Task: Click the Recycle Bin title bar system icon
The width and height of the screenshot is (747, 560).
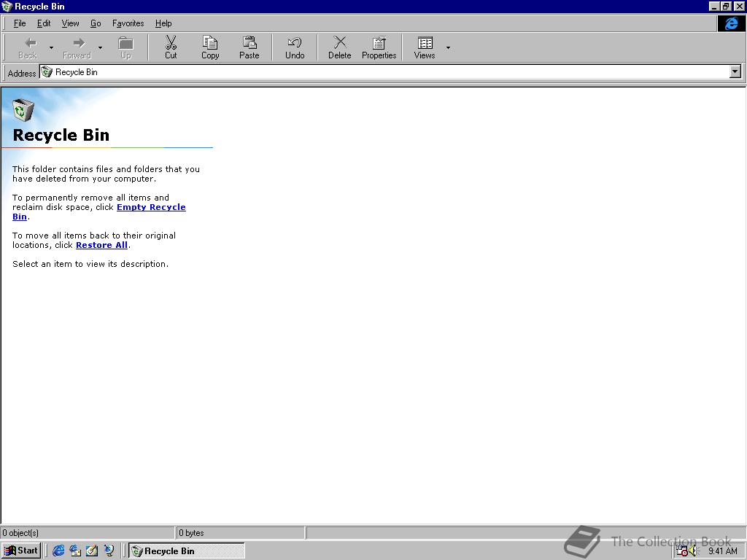Action: 7,6
